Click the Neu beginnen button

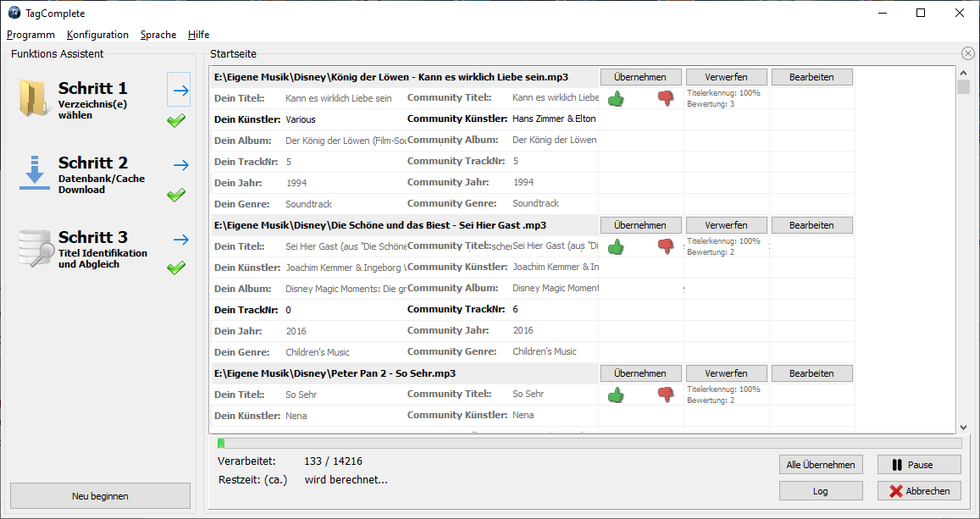tap(100, 496)
